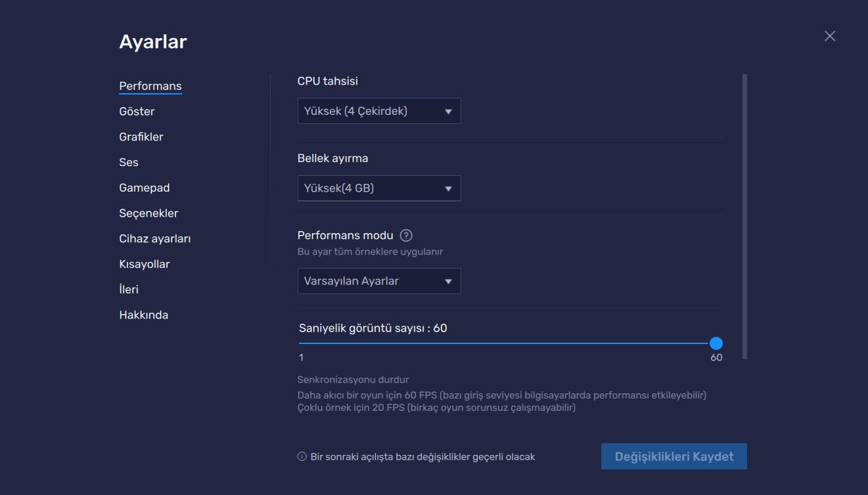Click the 'Daha akıcı bir oyun için 60 FPS' text
The width and height of the screenshot is (868, 495).
pyautogui.click(x=502, y=395)
